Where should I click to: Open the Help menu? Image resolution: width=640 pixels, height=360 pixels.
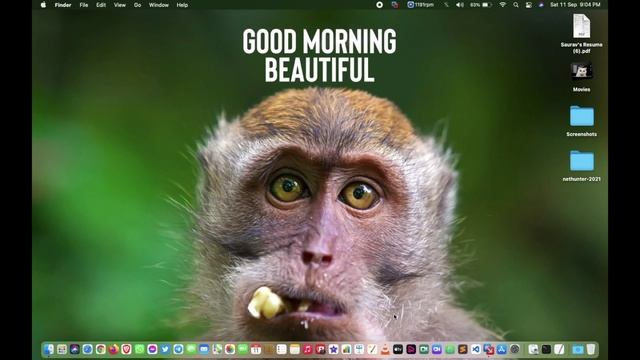tap(182, 5)
